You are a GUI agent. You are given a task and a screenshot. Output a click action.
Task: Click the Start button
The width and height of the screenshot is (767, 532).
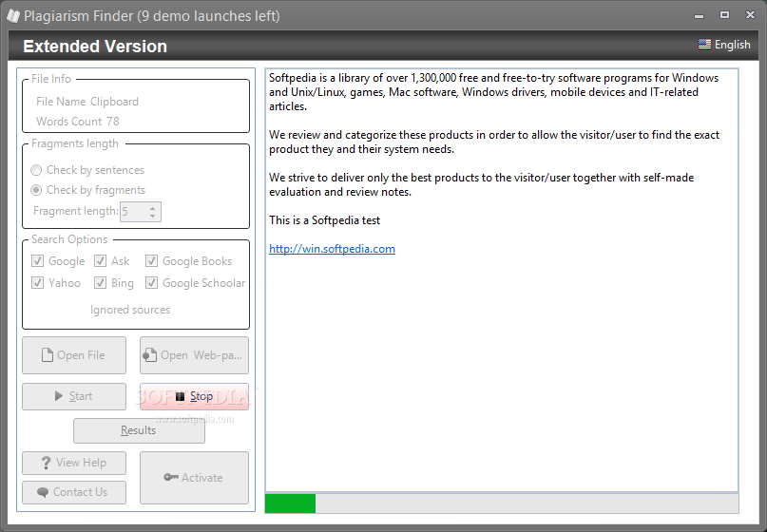point(74,396)
